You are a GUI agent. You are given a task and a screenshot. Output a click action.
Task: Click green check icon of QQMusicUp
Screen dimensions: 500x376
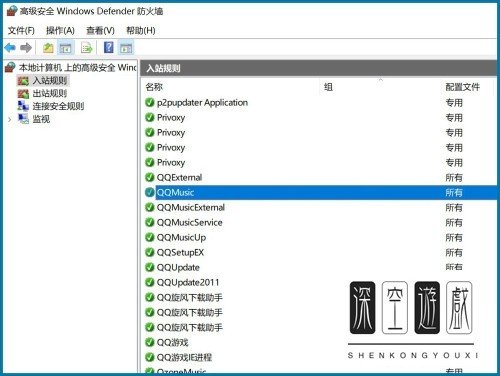150,237
